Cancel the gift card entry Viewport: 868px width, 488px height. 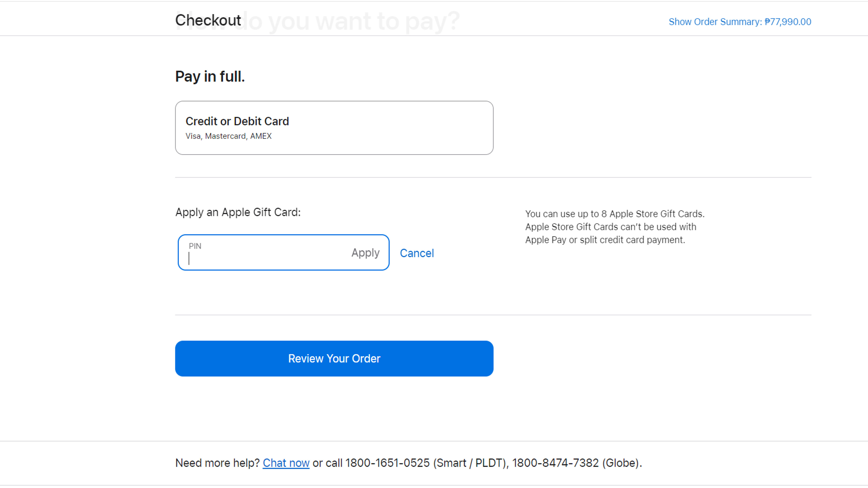coord(416,253)
